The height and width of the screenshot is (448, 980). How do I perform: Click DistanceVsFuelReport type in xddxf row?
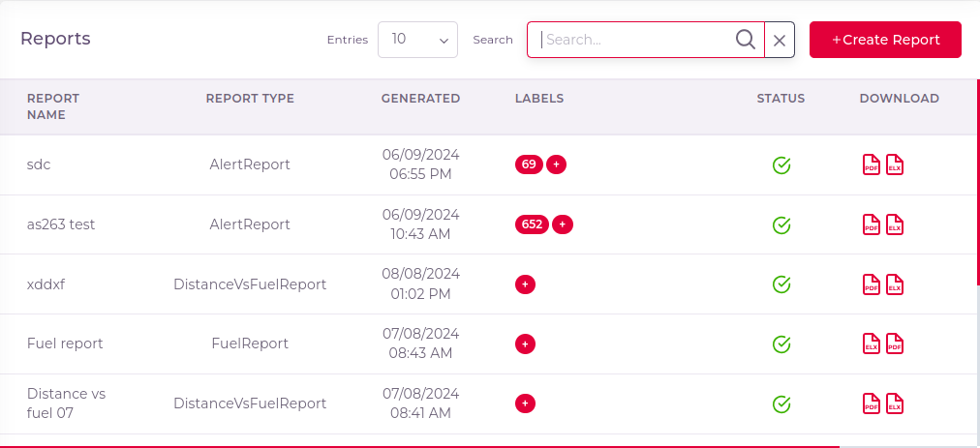[x=250, y=284]
